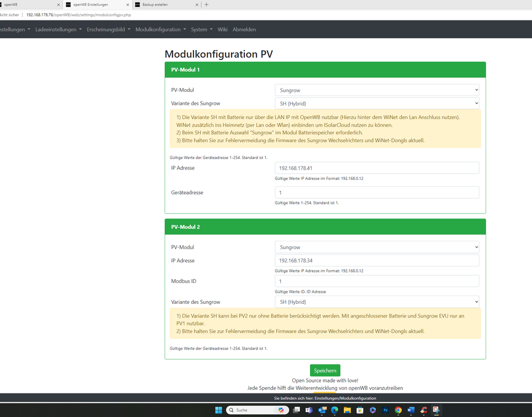This screenshot has height=417, width=532.
Task: Open File Explorer from the taskbar
Action: pyautogui.click(x=347, y=410)
